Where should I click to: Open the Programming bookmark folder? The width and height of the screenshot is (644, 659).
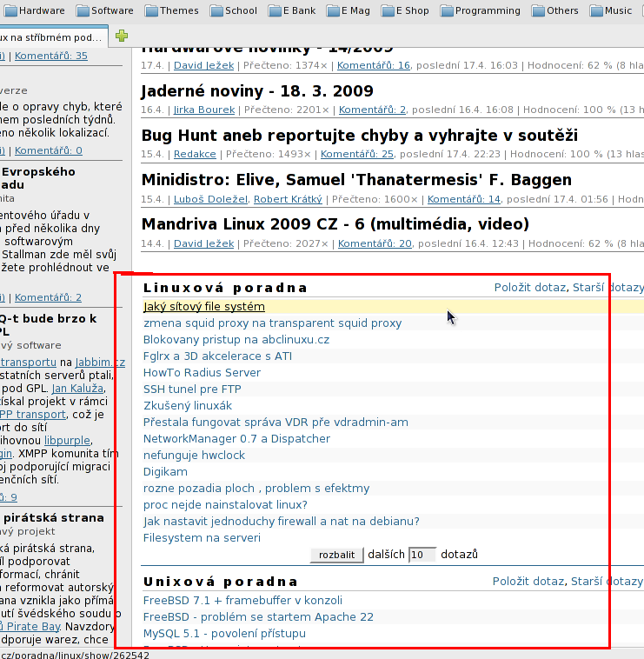480,10
